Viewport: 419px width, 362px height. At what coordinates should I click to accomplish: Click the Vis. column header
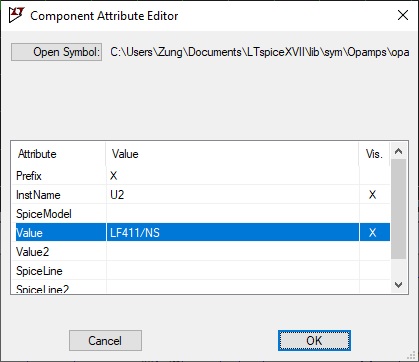[x=374, y=154]
